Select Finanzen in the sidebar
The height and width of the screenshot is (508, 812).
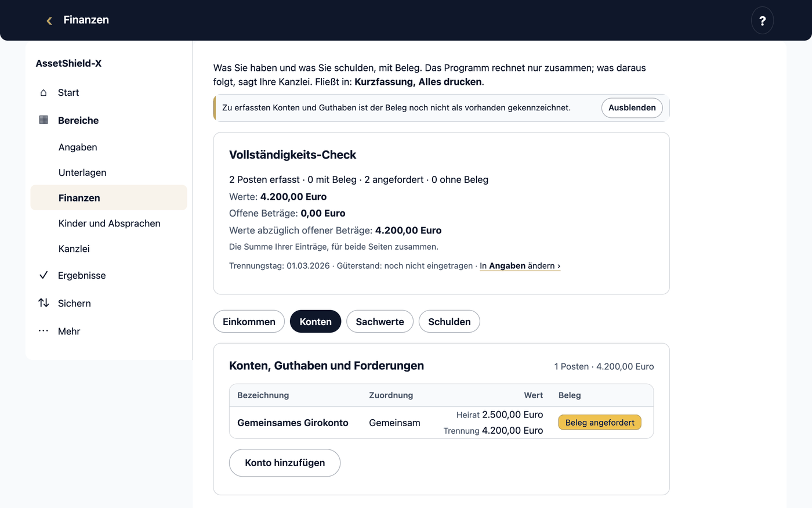[x=108, y=198]
